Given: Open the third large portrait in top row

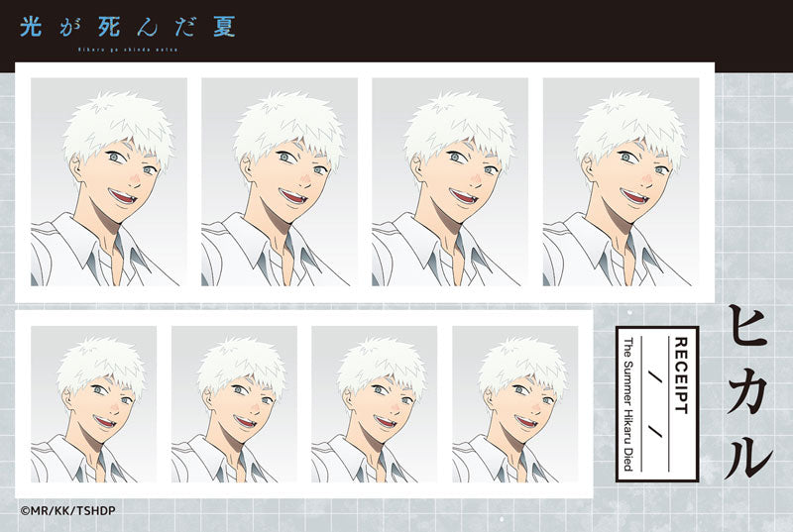Looking at the screenshot, I should pos(450,182).
